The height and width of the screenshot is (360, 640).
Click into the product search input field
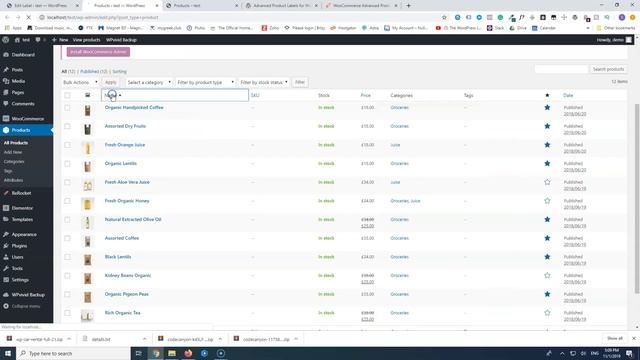[x=561, y=69]
